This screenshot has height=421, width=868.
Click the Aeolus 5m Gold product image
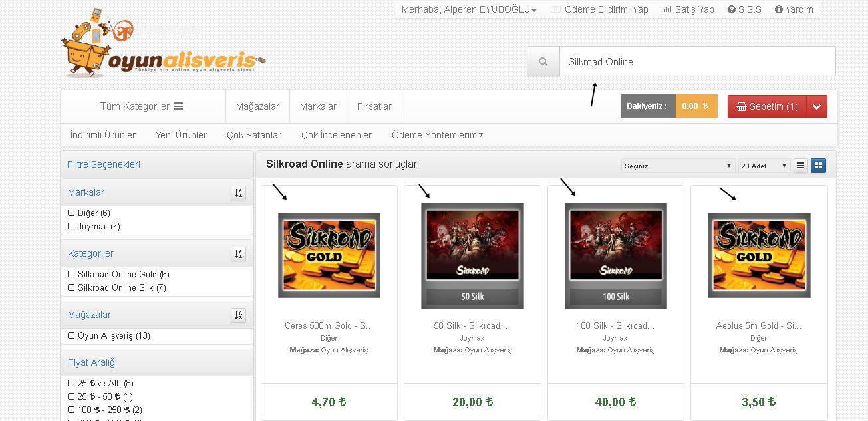(x=759, y=255)
